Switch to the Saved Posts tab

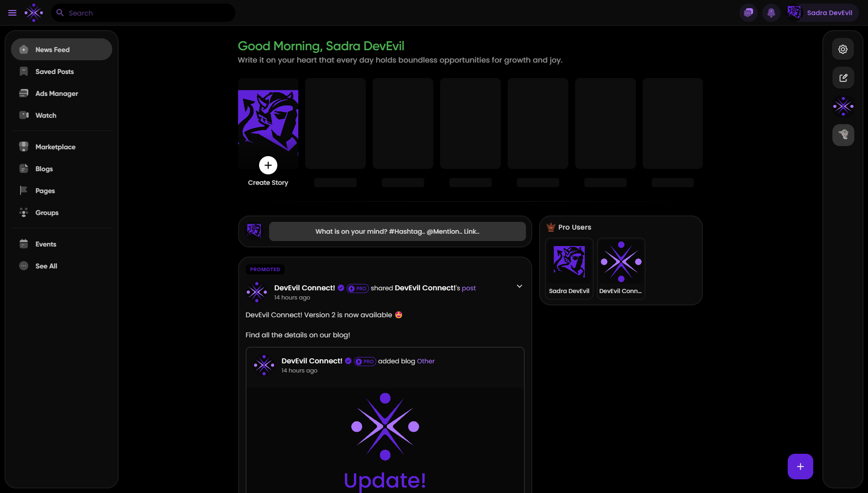coord(54,71)
